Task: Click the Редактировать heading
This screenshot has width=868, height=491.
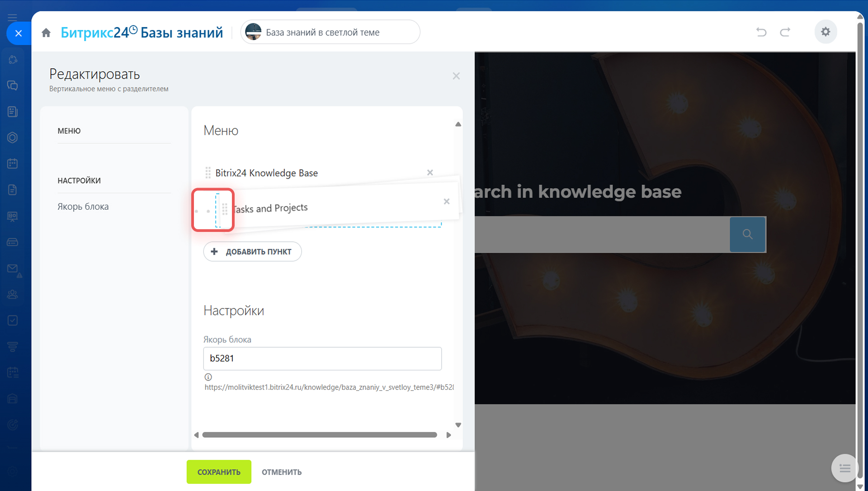Action: pyautogui.click(x=94, y=74)
